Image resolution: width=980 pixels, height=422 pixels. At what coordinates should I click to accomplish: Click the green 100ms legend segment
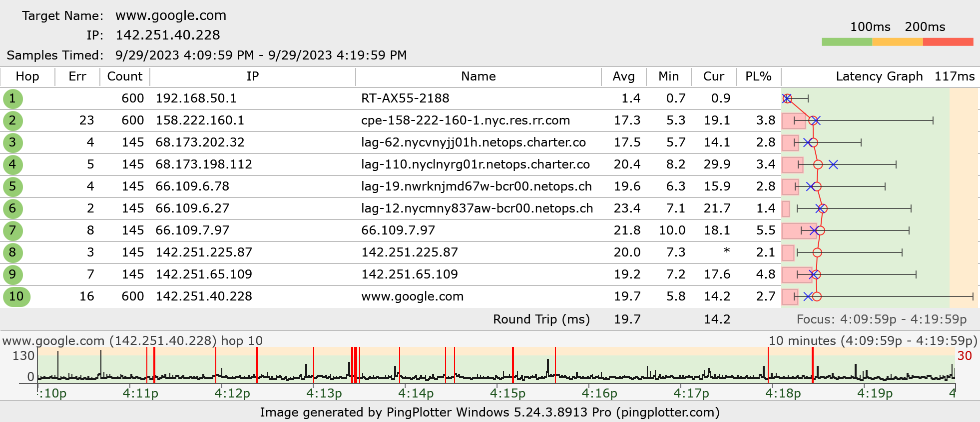[x=847, y=42]
